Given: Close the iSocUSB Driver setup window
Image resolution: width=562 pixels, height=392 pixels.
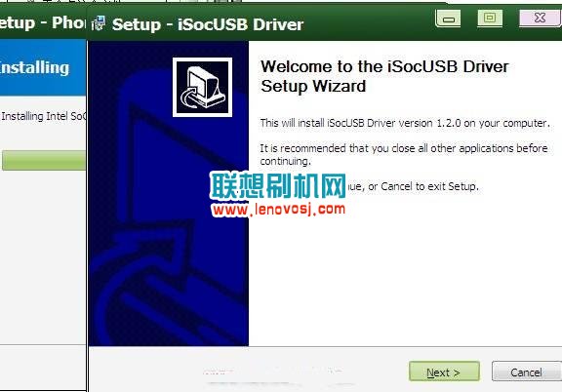Looking at the screenshot, I should (540, 19).
